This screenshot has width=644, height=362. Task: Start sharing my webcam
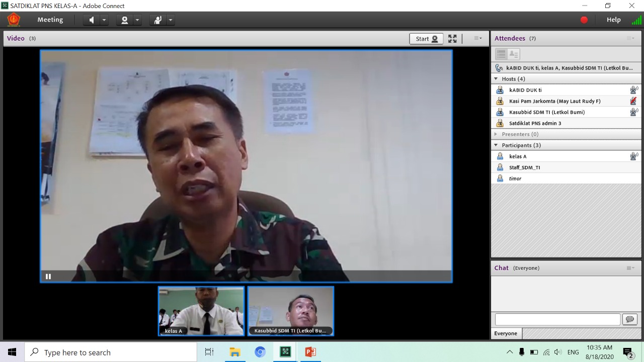pos(426,39)
